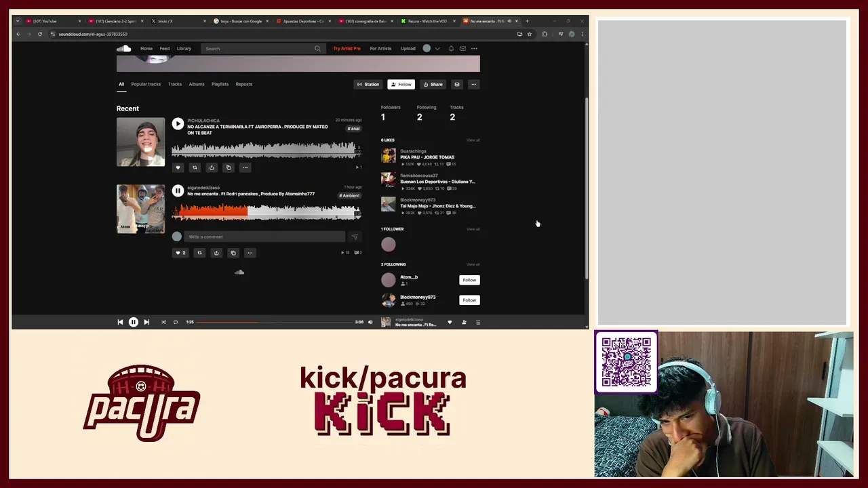The width and height of the screenshot is (868, 488).
Task: Repost the NO ALCANZE A TERMINARLA track
Action: tap(195, 167)
